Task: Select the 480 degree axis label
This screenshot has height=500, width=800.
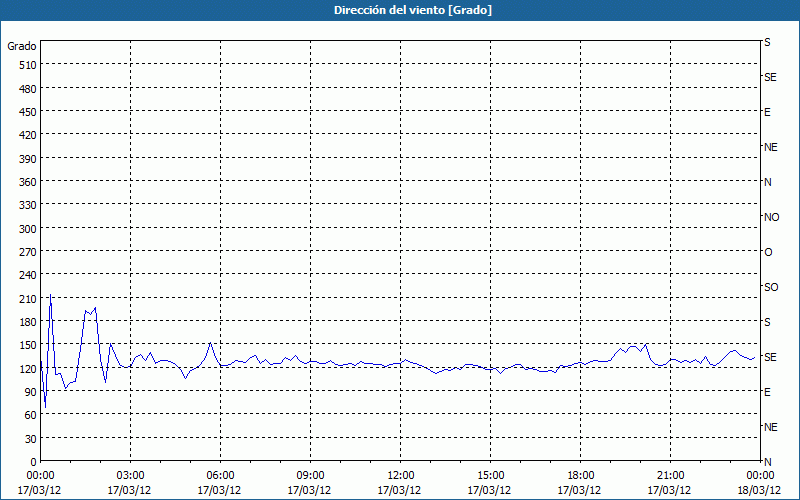Action: (28, 89)
